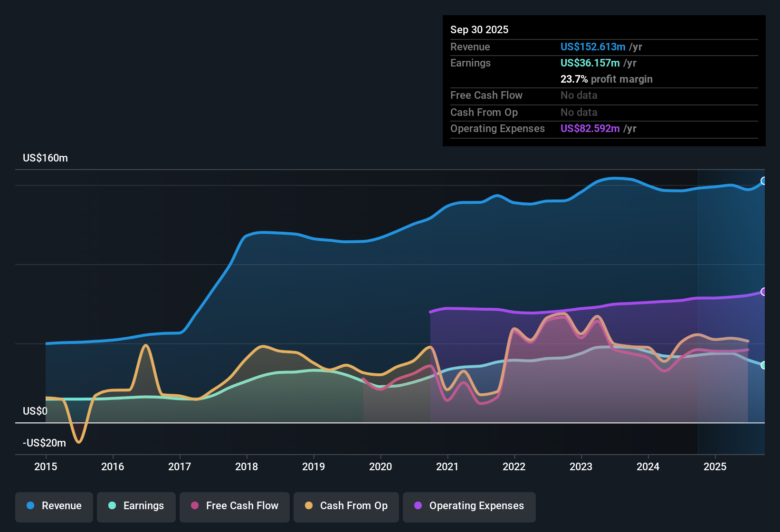Select the Revenue endpoint circle marker

click(763, 181)
